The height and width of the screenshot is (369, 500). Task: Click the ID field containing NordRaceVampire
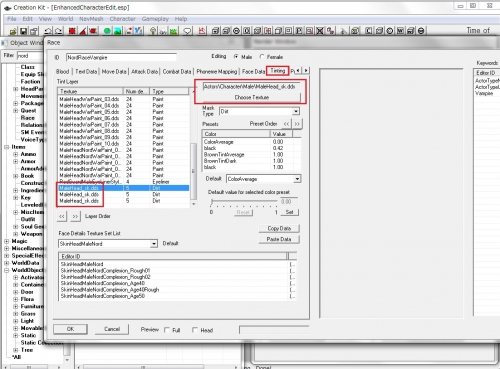point(121,57)
